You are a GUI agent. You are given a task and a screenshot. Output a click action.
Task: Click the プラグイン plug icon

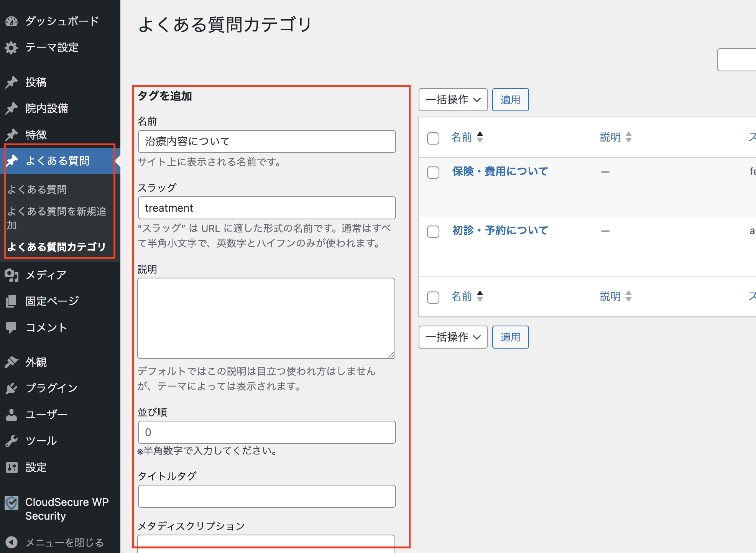[x=12, y=388]
